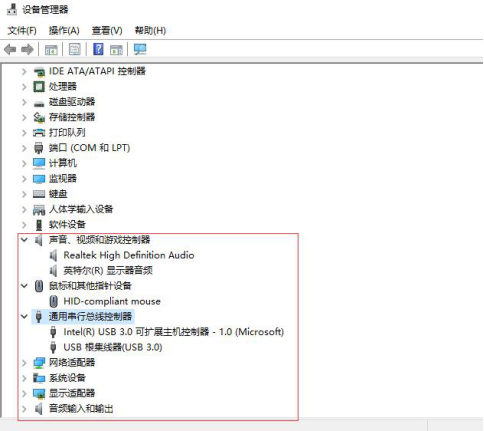Select the 端口 (COM 和 LPT) label
This screenshot has height=431, width=484.
click(x=89, y=148)
